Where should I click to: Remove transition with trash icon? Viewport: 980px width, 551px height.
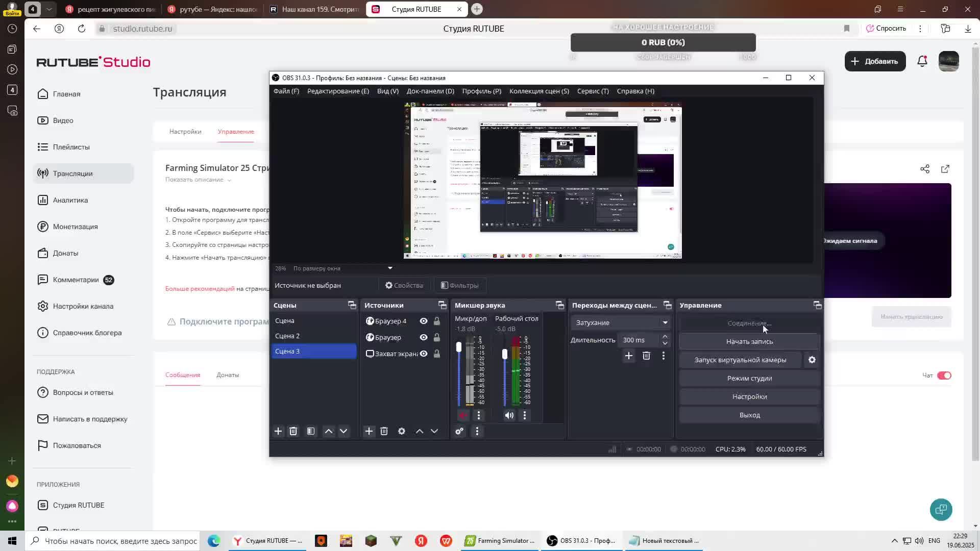coord(646,356)
